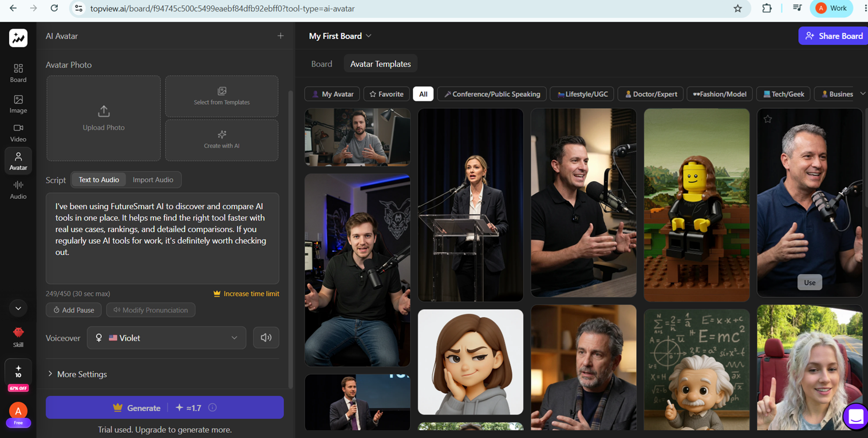Select Text to Audio script mode
Screen dimensions: 868x438
(x=98, y=180)
